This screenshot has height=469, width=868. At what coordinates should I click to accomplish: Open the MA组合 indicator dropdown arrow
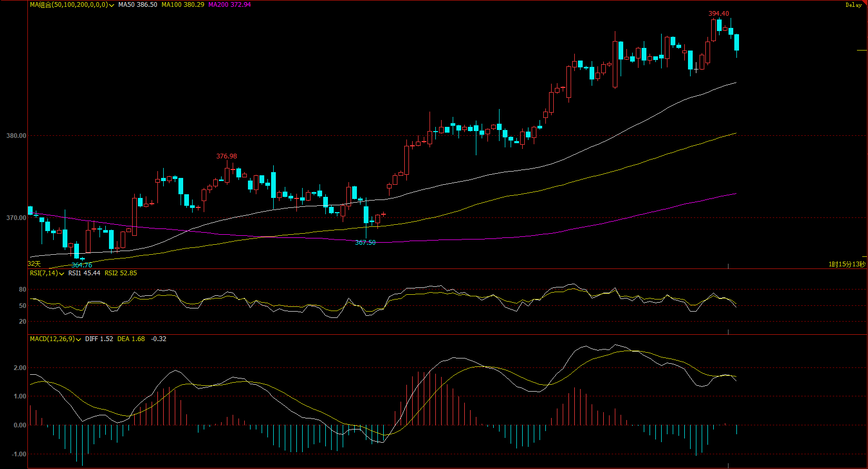coord(112,5)
